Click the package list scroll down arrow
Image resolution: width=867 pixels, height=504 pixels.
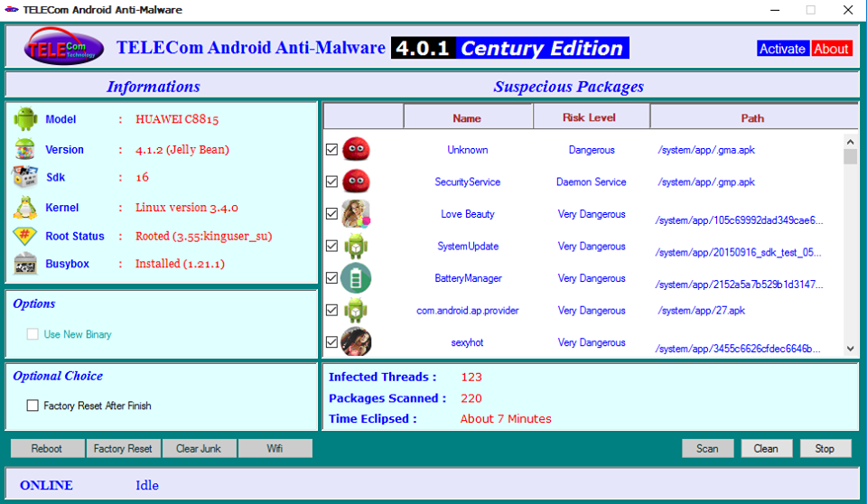(x=851, y=349)
